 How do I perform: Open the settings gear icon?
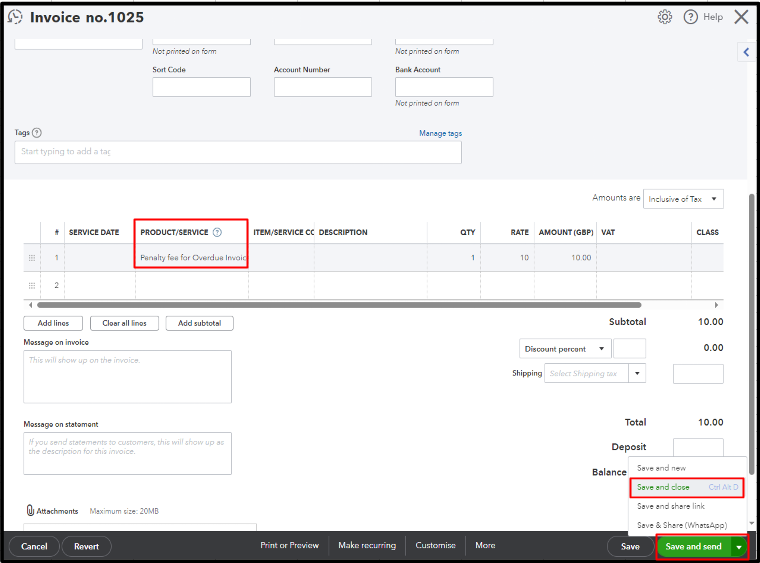point(665,17)
